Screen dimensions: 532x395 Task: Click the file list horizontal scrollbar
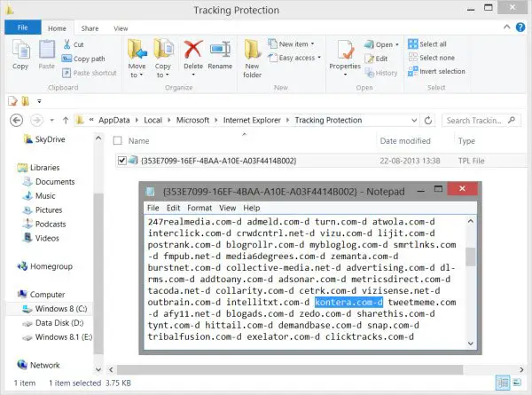(x=290, y=369)
